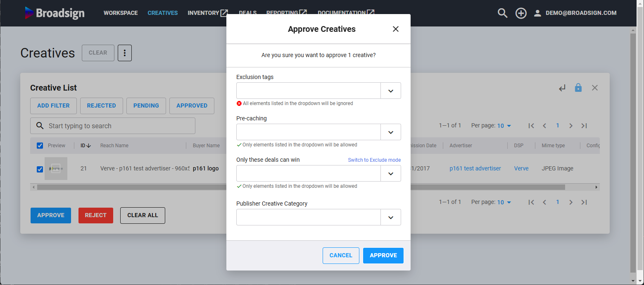This screenshot has width=644, height=285.
Task: Go to first page in bottom pagination
Action: pyautogui.click(x=531, y=202)
